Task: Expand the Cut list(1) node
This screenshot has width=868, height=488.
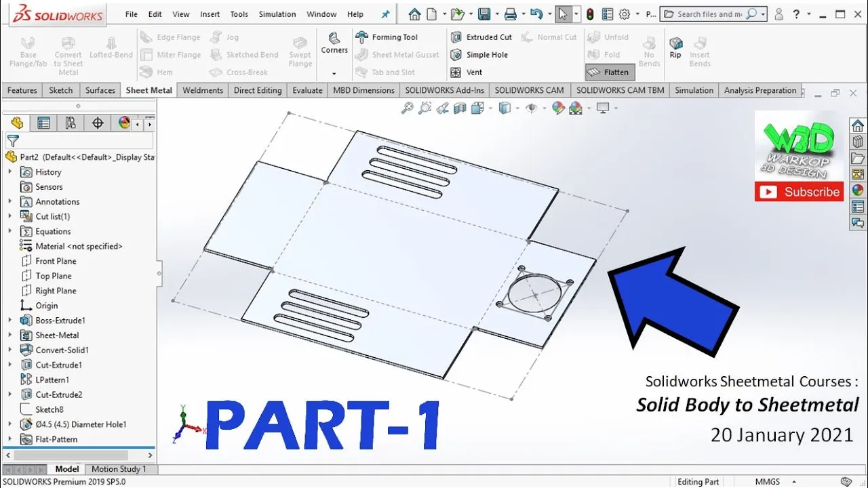Action: pos(10,217)
